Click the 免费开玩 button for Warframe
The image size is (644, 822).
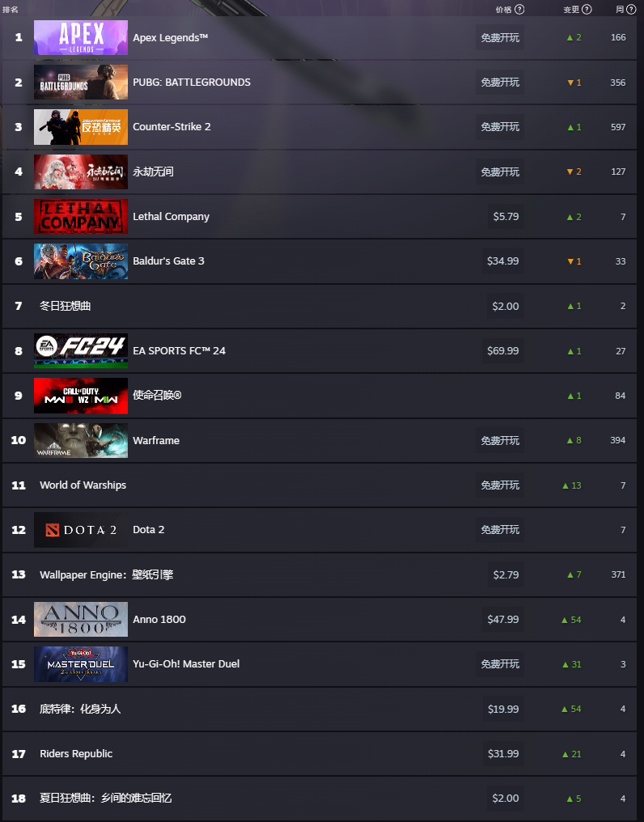500,440
